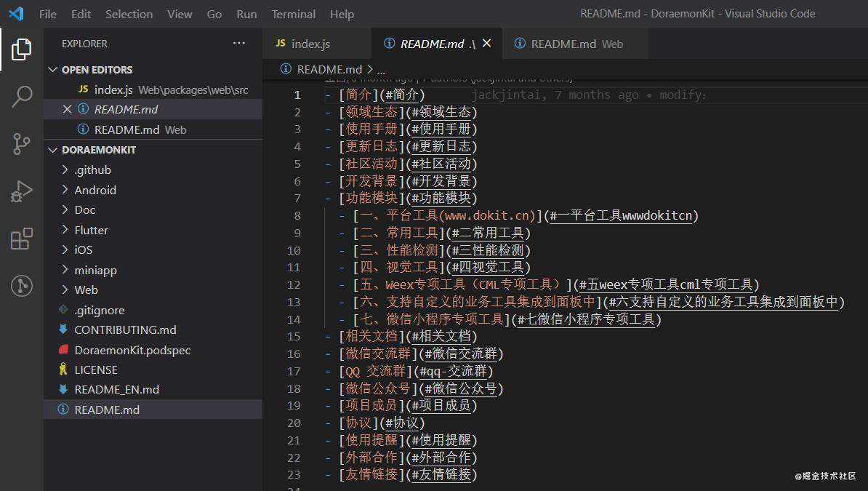Collapse the OPEN EDITORS section

(53, 69)
